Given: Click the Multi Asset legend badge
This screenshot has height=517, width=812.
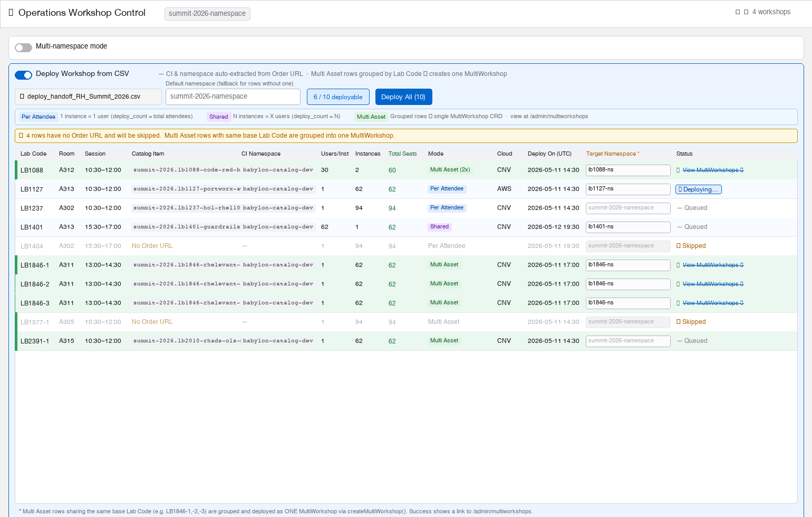Looking at the screenshot, I should point(371,117).
